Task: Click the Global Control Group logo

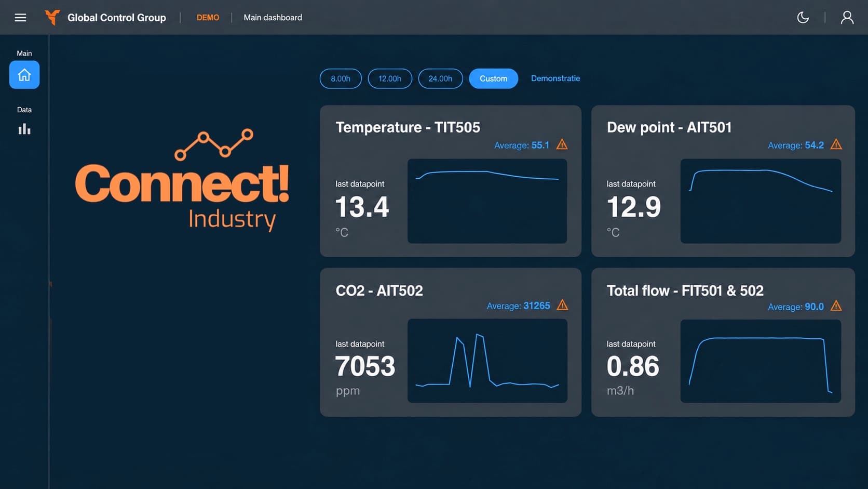Action: pos(52,17)
